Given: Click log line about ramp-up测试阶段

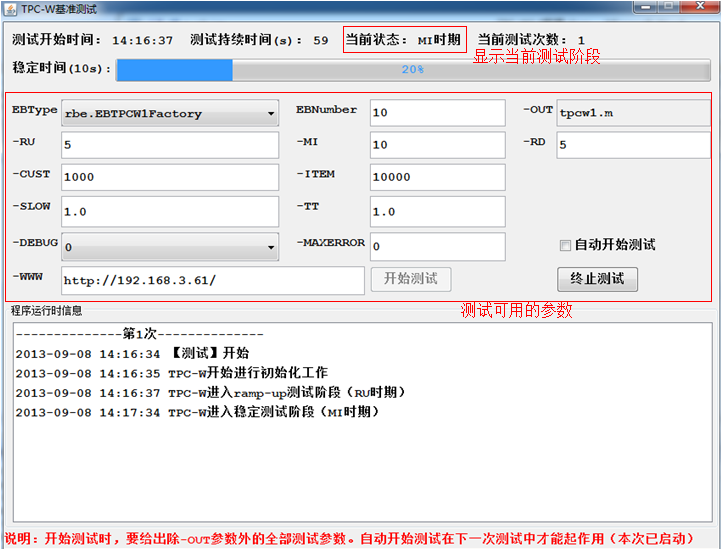Looking at the screenshot, I should coord(211,393).
